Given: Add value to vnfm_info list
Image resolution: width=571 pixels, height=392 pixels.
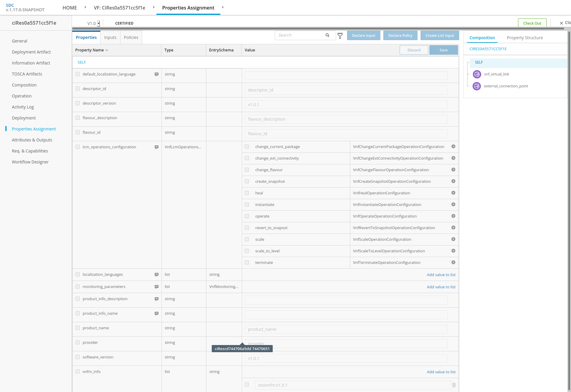Looking at the screenshot, I should pos(441,372).
